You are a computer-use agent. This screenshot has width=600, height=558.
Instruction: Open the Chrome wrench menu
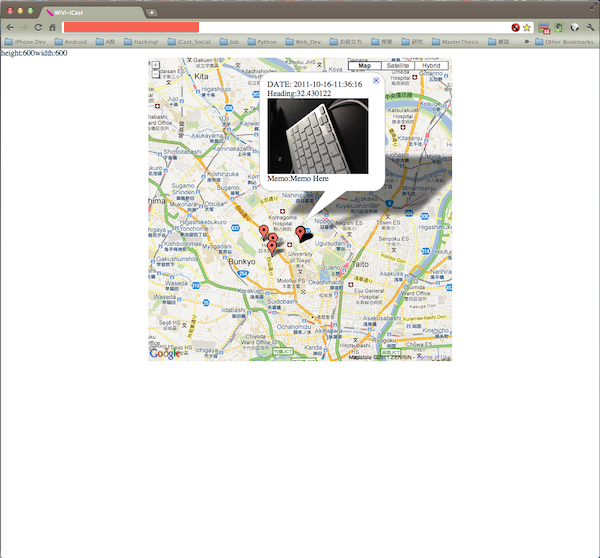click(x=590, y=28)
